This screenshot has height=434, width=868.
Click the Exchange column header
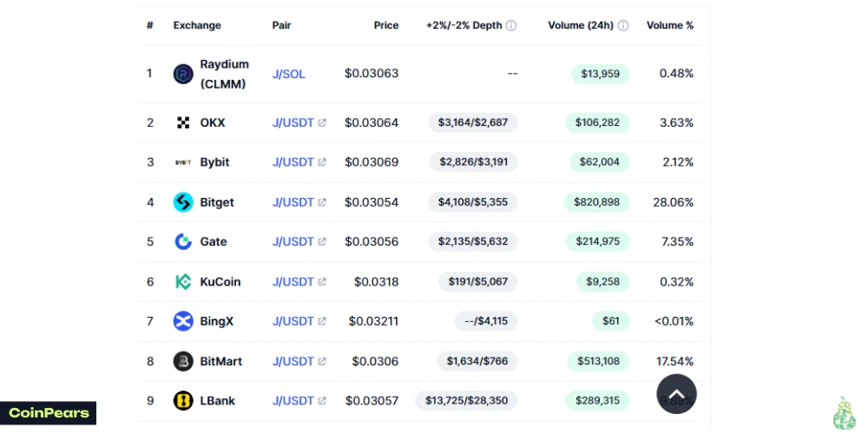[x=197, y=26]
